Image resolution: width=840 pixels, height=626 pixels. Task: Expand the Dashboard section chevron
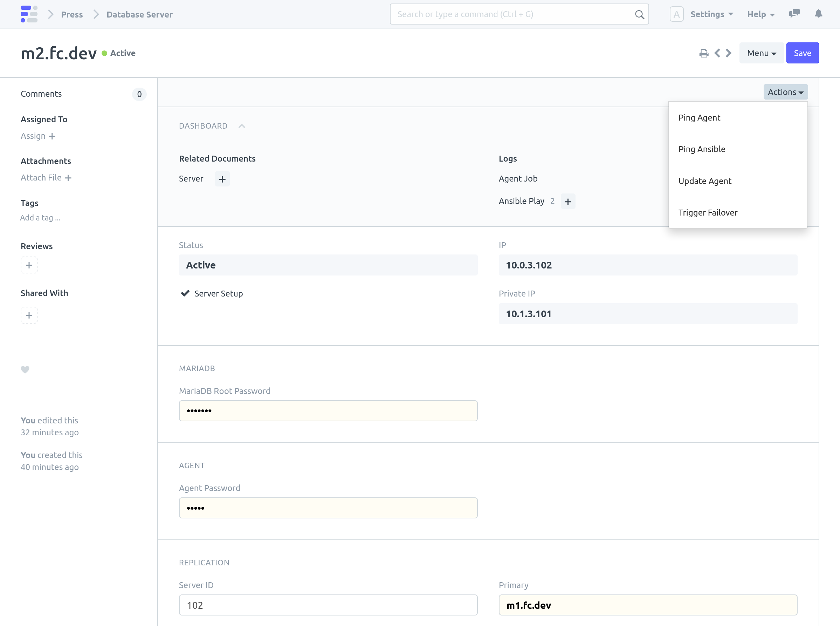pyautogui.click(x=242, y=125)
